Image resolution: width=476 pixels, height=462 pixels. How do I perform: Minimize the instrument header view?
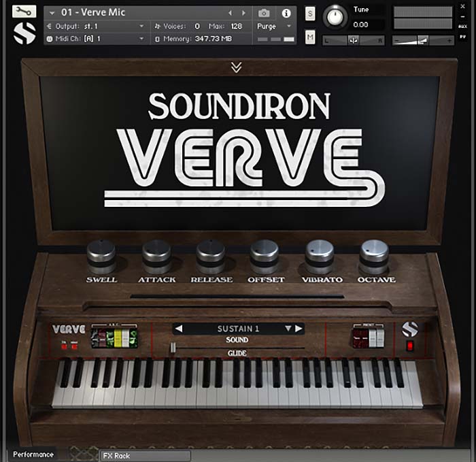click(462, 17)
